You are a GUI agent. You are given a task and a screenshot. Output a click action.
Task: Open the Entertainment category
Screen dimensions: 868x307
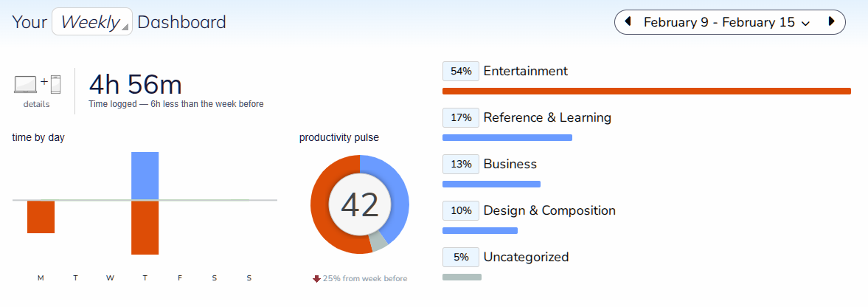[525, 71]
